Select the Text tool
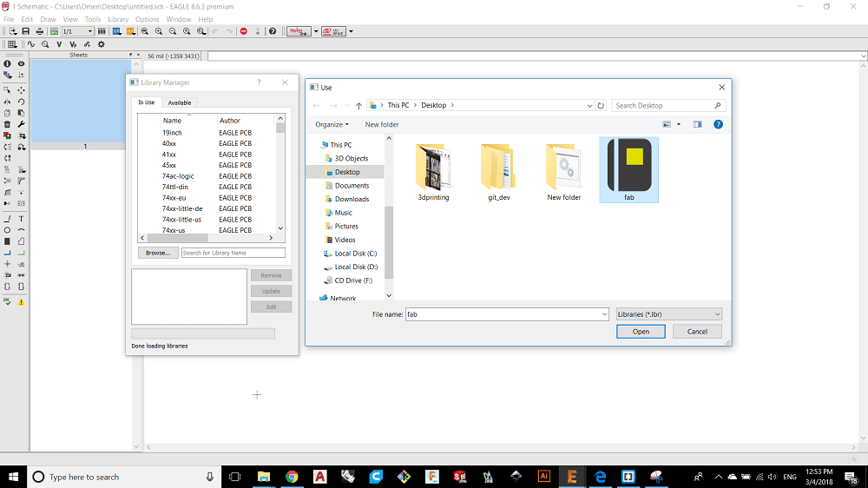 [21, 219]
